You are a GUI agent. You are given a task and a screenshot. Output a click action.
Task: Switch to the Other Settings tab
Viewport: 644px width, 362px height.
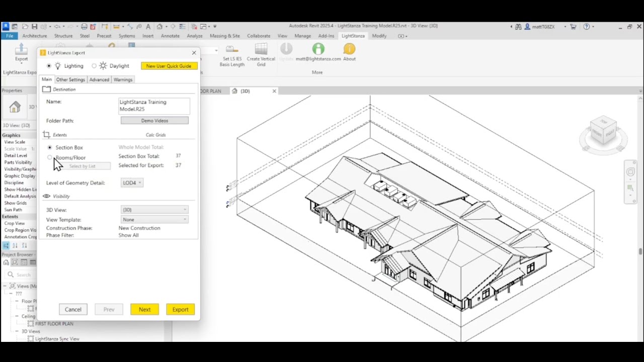click(x=70, y=79)
